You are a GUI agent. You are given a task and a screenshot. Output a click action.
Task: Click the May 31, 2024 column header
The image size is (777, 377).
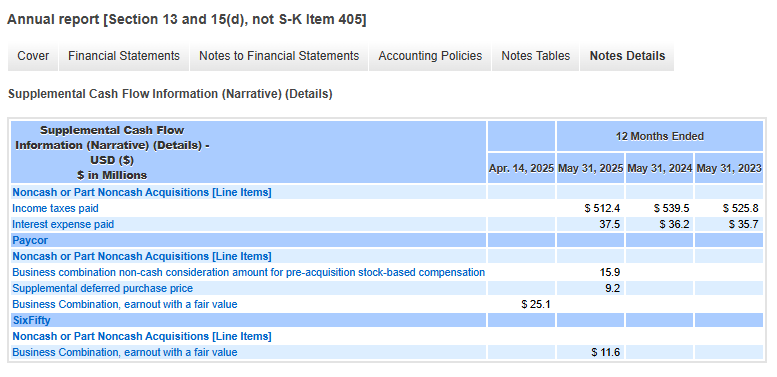point(660,168)
